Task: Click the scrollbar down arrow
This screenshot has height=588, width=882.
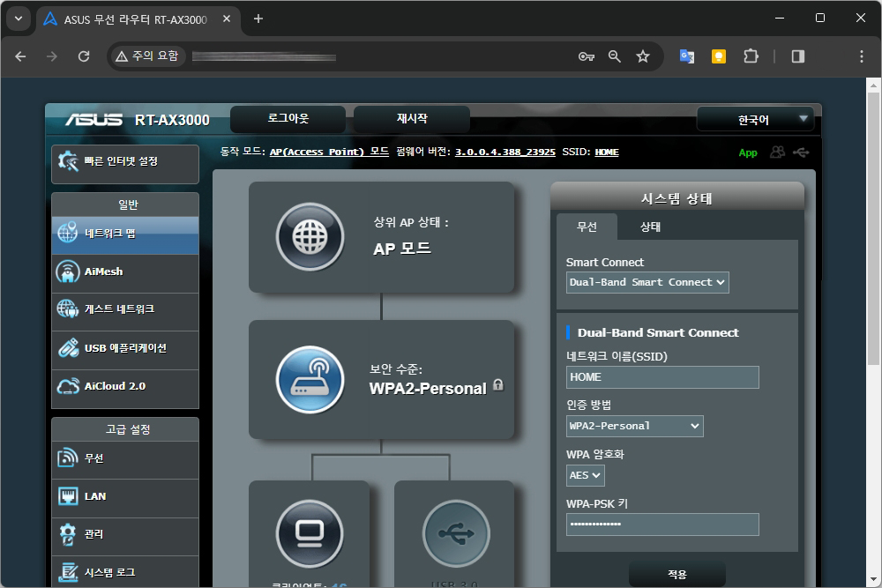Action: point(873,579)
